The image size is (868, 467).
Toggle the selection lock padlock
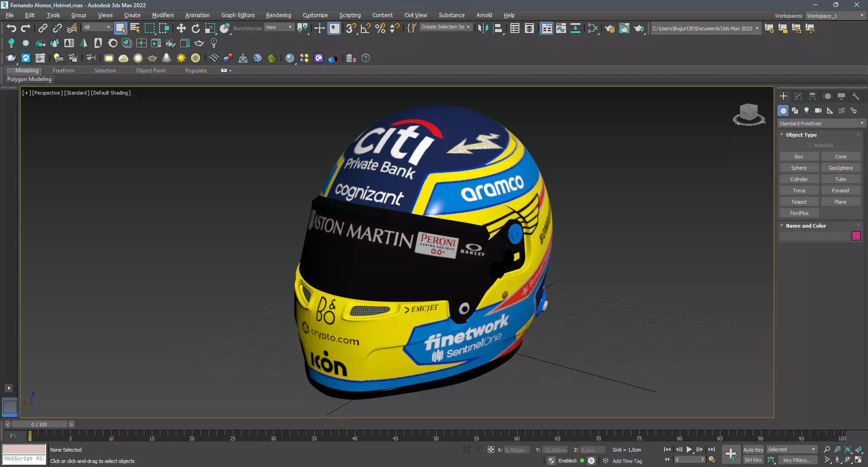pos(479,450)
